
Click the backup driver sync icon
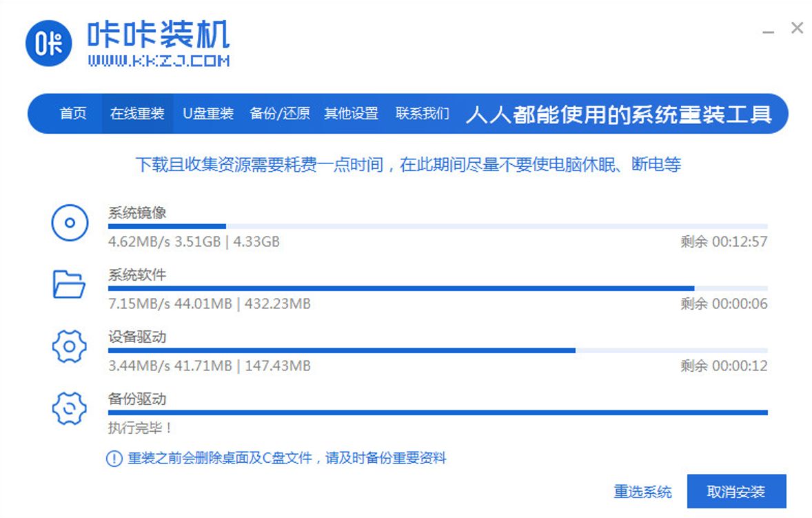pyautogui.click(x=70, y=408)
